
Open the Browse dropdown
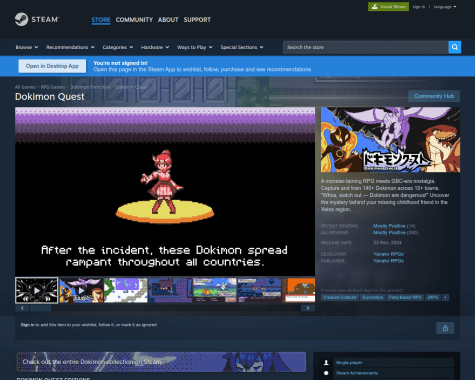click(x=27, y=47)
